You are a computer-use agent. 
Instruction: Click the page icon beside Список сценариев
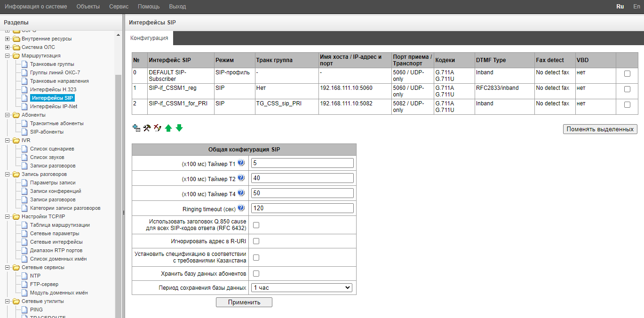(25, 149)
